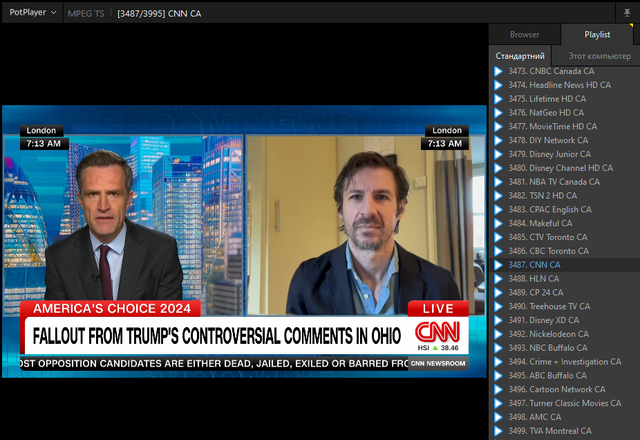Click the '[3487/3995] CNN CA' title text
Screen dimensions: 640x440
[159, 13]
